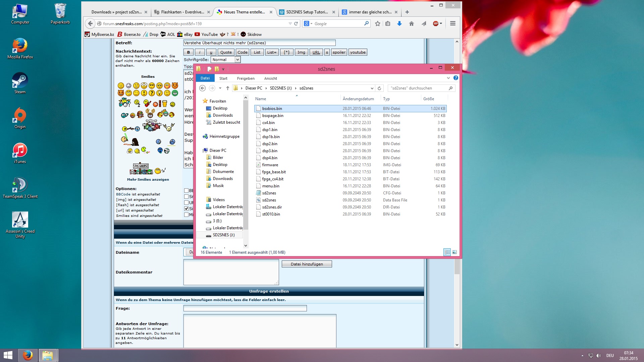Image resolution: width=644 pixels, height=362 pixels.
Task: Expand the Explorer address path dropdown
Action: (372, 88)
